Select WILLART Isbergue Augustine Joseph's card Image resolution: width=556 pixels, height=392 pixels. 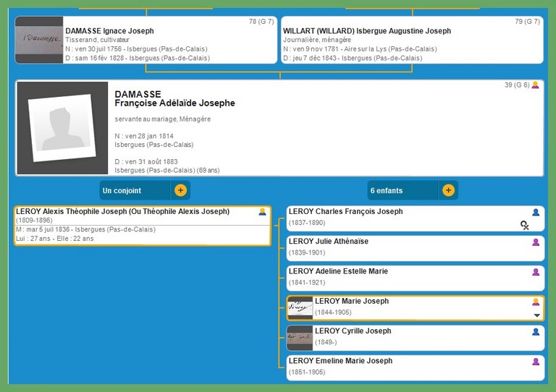pyautogui.click(x=411, y=41)
